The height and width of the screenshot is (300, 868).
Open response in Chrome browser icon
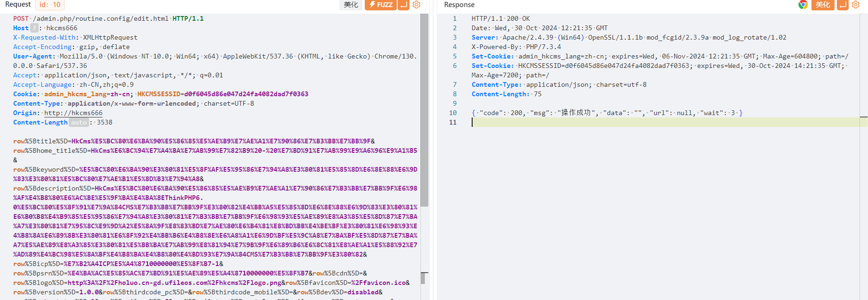click(x=803, y=5)
